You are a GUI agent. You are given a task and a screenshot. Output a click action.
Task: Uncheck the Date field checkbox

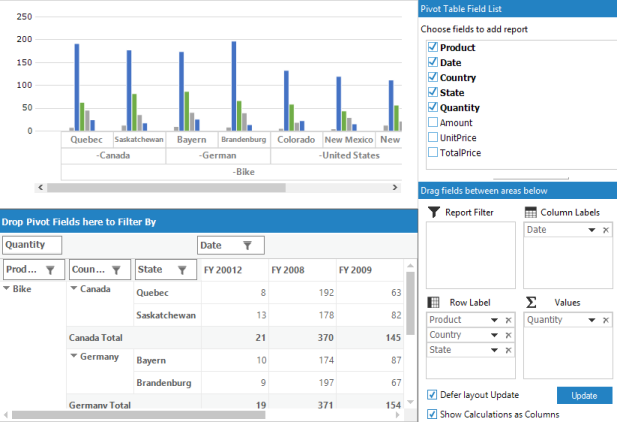(x=433, y=62)
